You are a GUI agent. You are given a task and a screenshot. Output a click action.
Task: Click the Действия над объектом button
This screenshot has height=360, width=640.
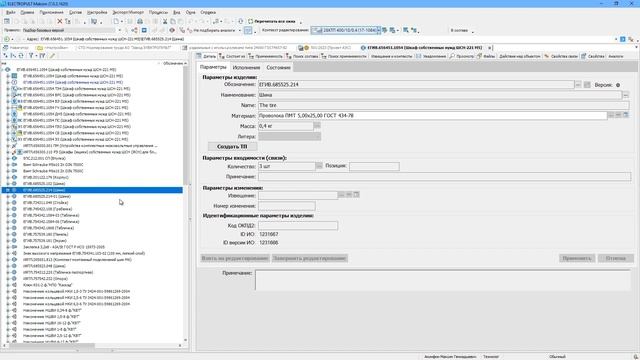(x=520, y=56)
